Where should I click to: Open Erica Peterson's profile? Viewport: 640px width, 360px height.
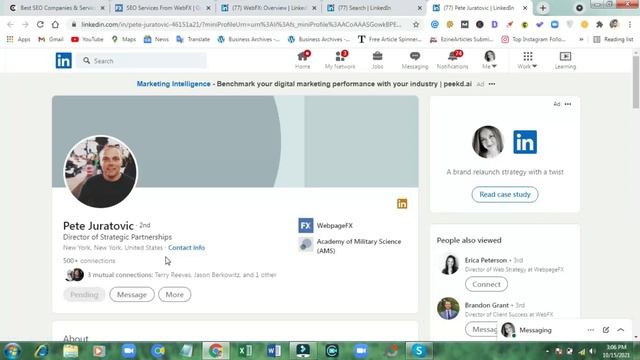[x=486, y=260]
